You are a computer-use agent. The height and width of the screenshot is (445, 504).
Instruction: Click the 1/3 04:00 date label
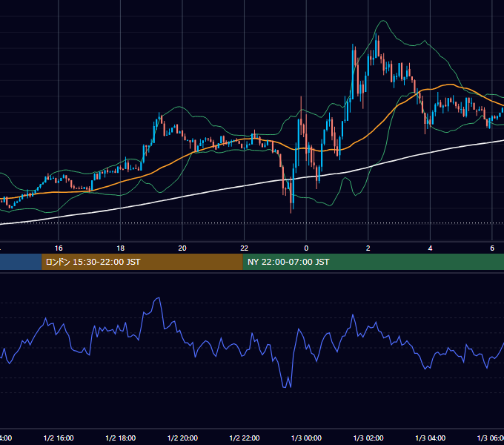(x=430, y=438)
